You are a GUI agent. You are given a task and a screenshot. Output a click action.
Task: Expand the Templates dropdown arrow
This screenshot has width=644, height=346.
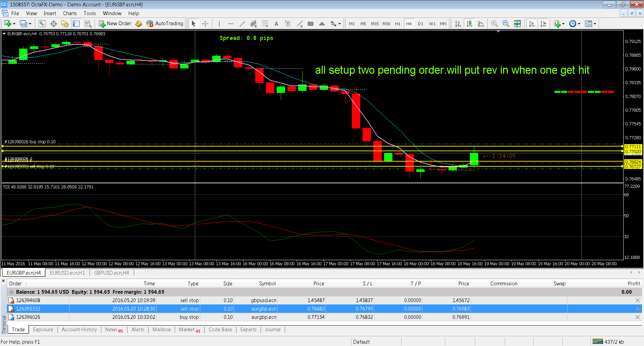pyautogui.click(x=595, y=24)
